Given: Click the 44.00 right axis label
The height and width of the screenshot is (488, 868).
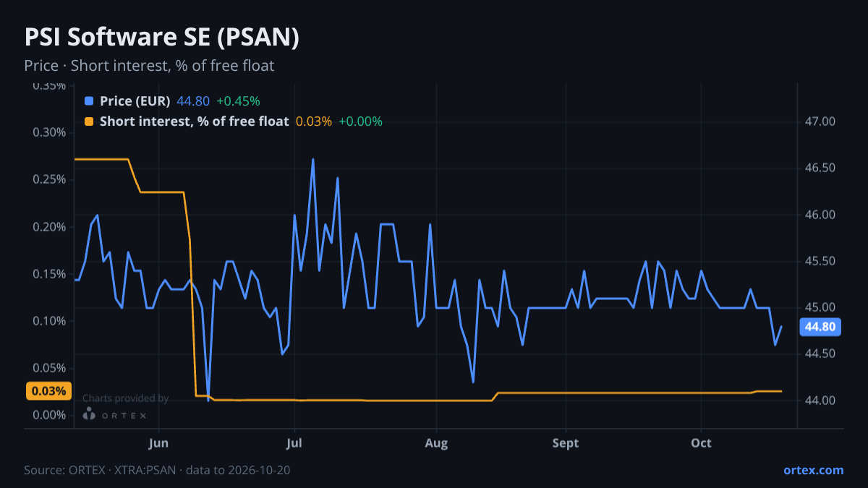Looking at the screenshot, I should 820,401.
